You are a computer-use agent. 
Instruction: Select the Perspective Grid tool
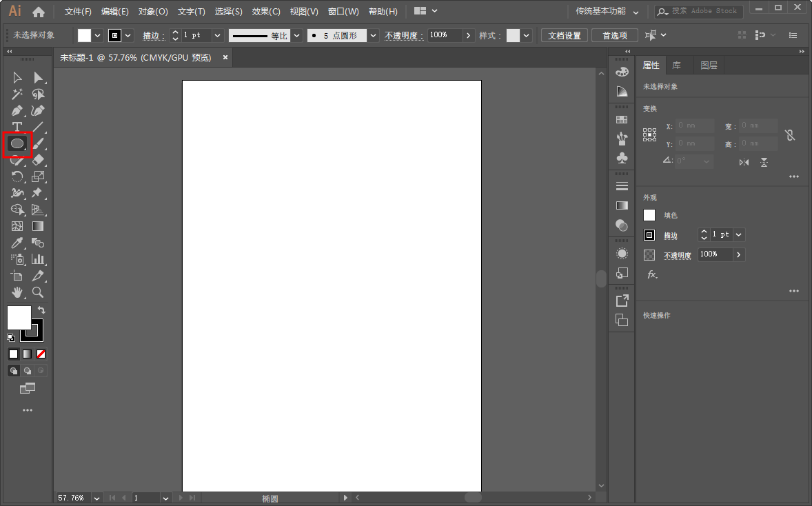tap(38, 210)
